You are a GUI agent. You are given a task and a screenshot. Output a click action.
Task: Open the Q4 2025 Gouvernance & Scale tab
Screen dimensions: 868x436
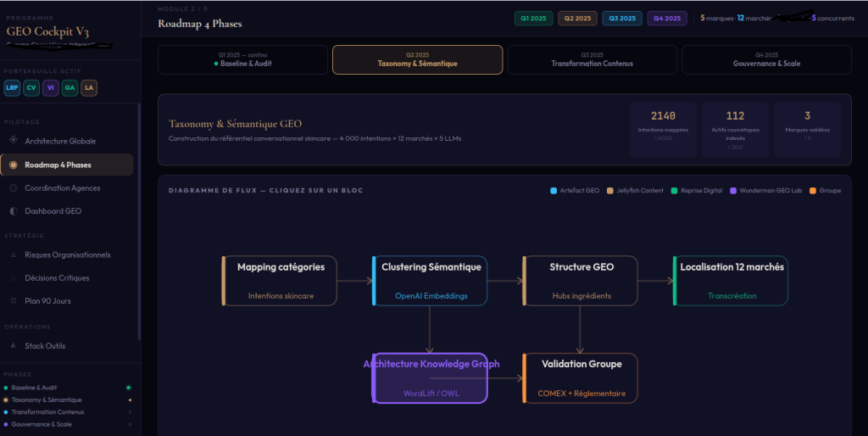point(766,59)
